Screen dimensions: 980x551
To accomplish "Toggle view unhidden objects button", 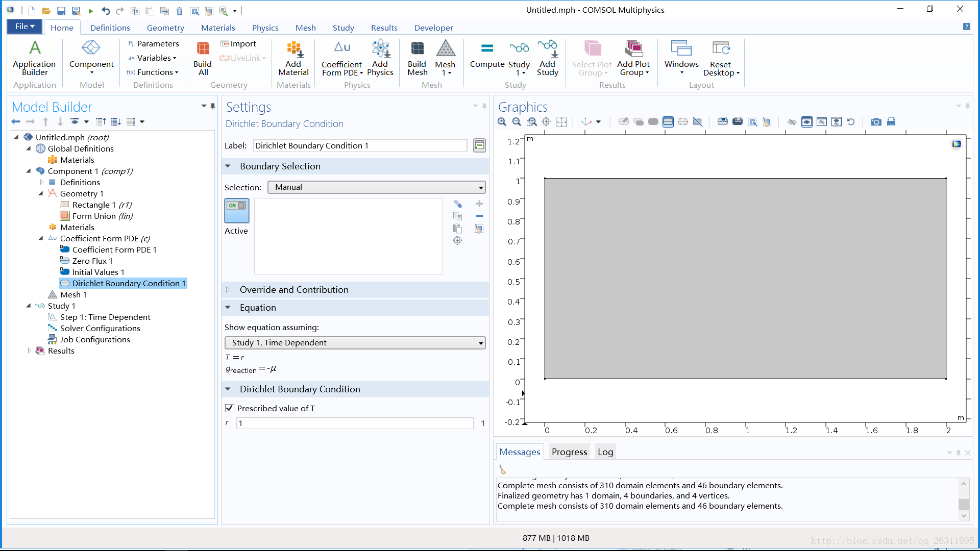I will [x=807, y=122].
